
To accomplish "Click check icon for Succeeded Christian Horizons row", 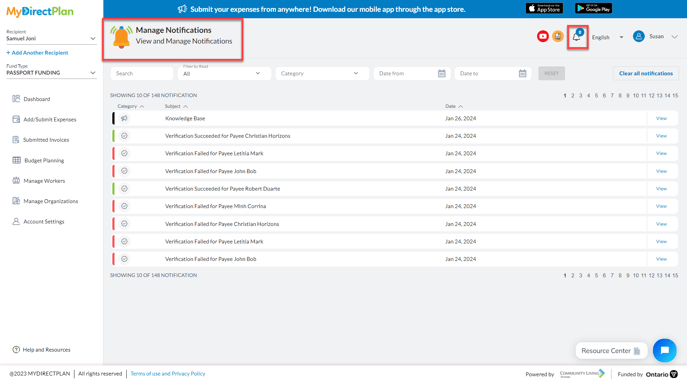I will [124, 136].
